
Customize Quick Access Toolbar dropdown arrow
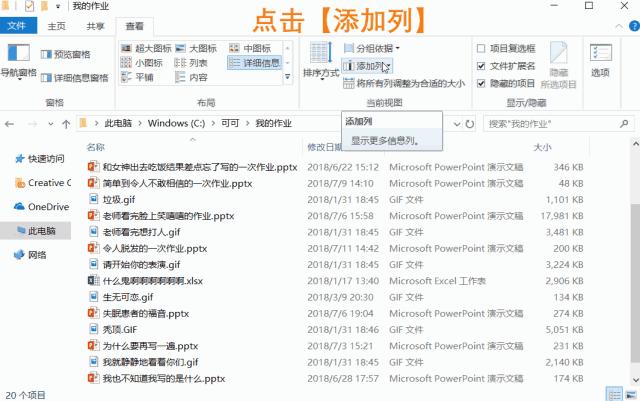(58, 7)
